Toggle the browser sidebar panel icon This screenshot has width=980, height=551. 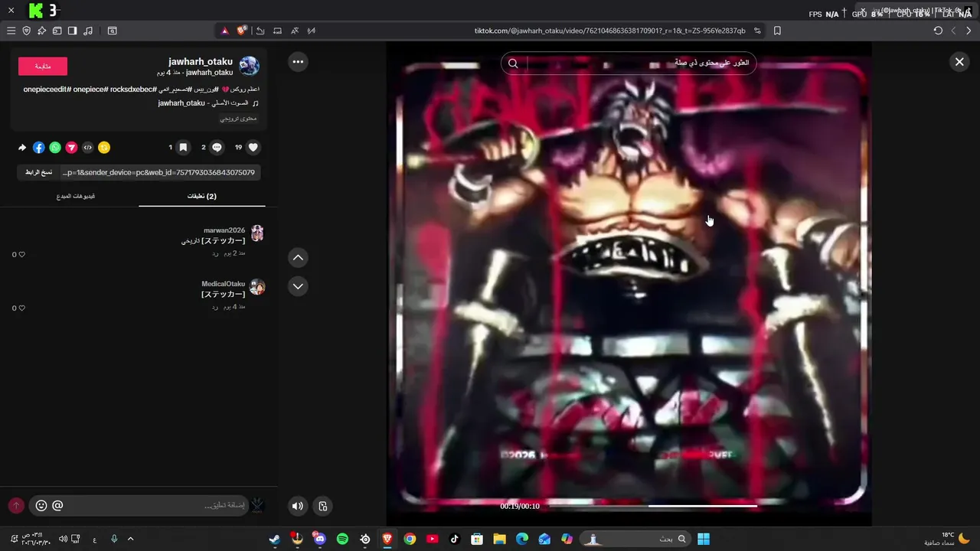(72, 31)
